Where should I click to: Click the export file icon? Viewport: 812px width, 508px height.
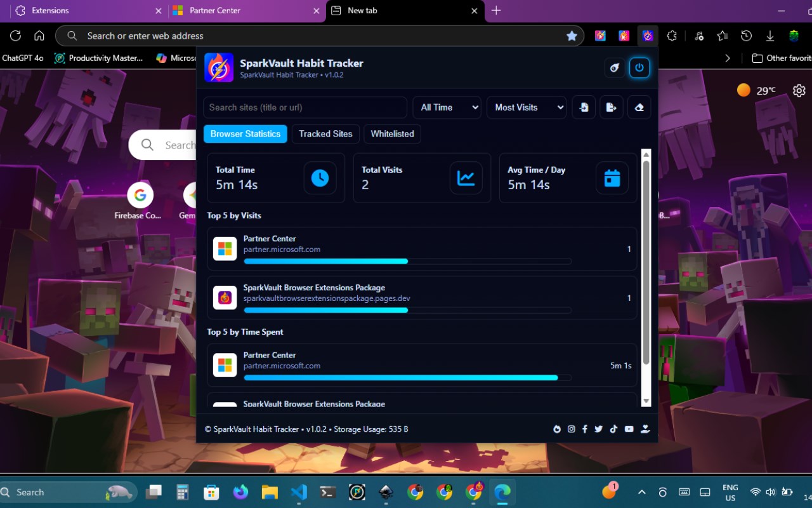[x=612, y=107]
